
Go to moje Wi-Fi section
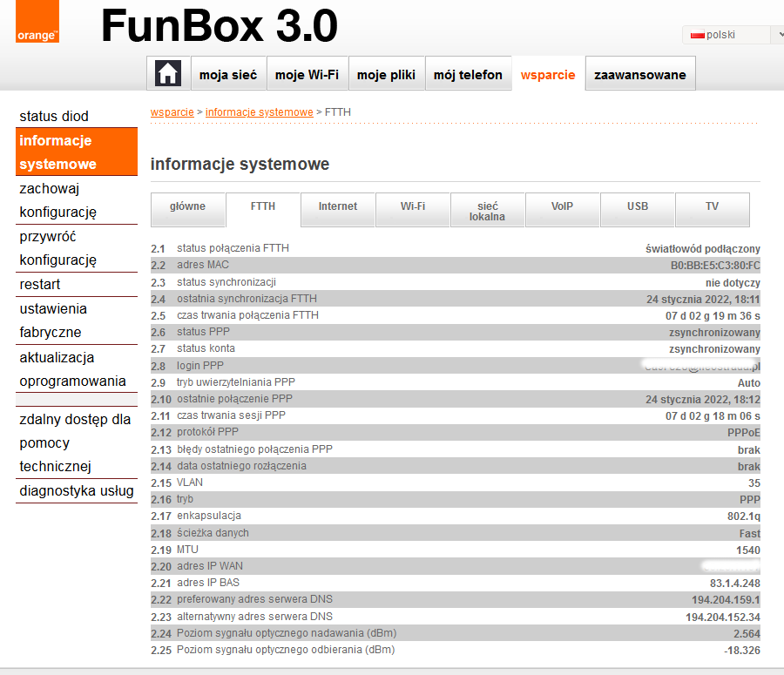(x=307, y=75)
